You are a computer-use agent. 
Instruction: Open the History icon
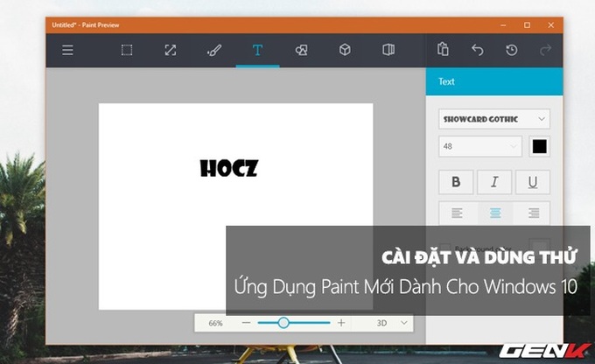pos(512,50)
